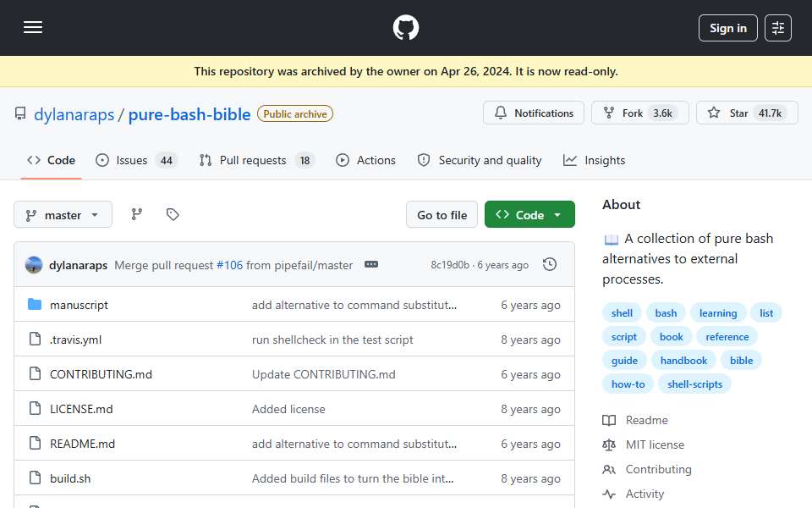Expand commit message ellipsis button
The width and height of the screenshot is (812, 508).
(371, 264)
